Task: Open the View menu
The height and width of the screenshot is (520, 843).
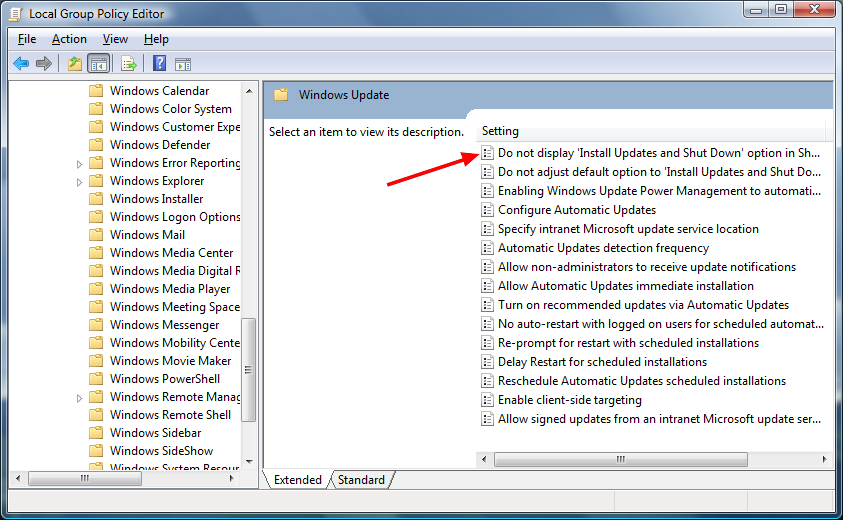Action: 115,39
